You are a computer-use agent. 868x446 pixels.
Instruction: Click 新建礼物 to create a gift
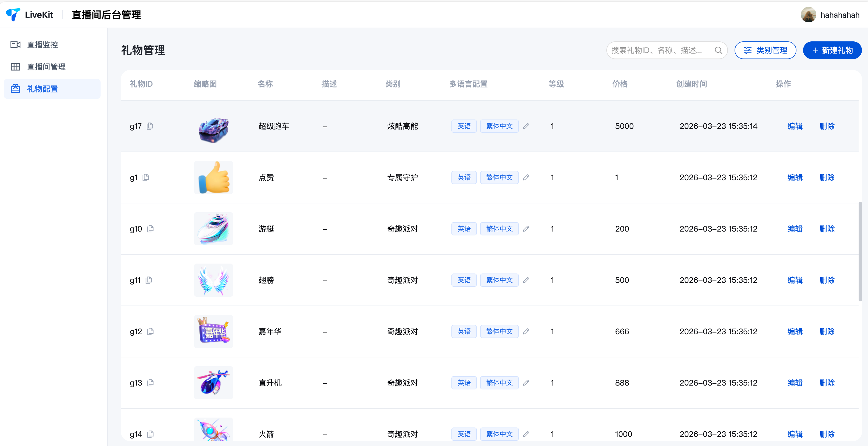[x=832, y=50]
